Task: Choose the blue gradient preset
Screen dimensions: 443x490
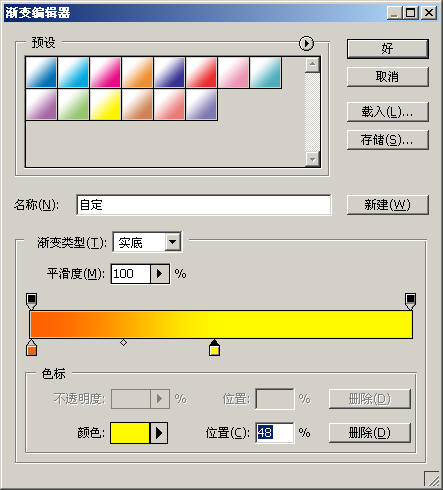Action: tap(41, 72)
